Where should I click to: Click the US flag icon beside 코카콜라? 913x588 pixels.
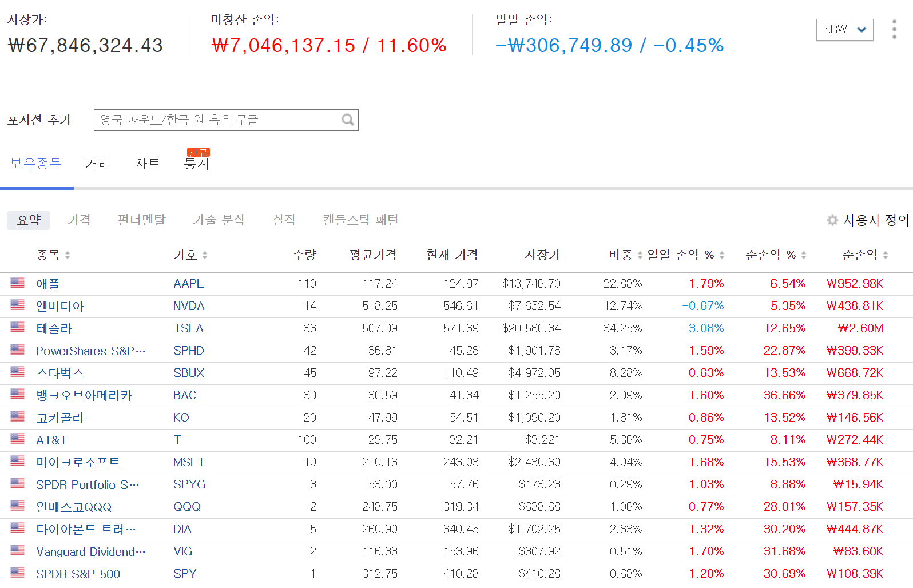[x=18, y=416]
